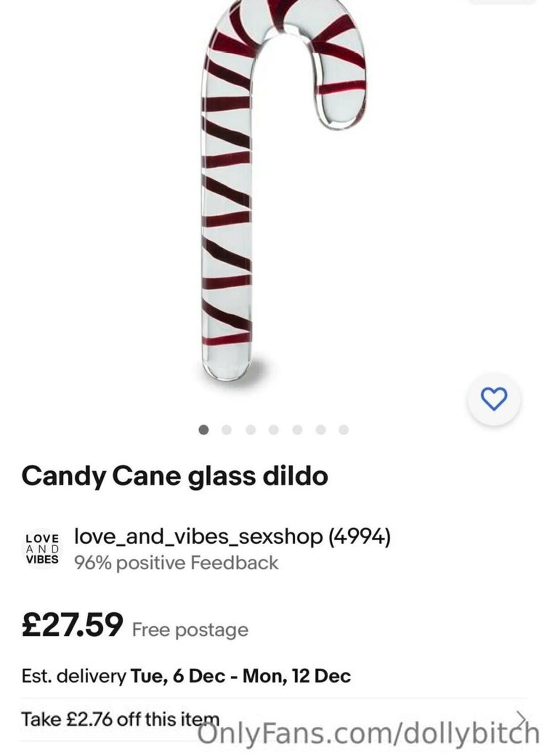Tap the Free postage label
Screen dimensions: 547x756
190,630
